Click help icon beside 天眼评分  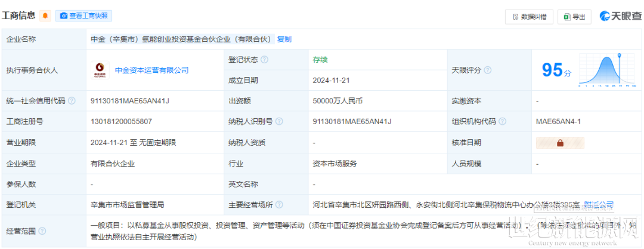coord(488,70)
